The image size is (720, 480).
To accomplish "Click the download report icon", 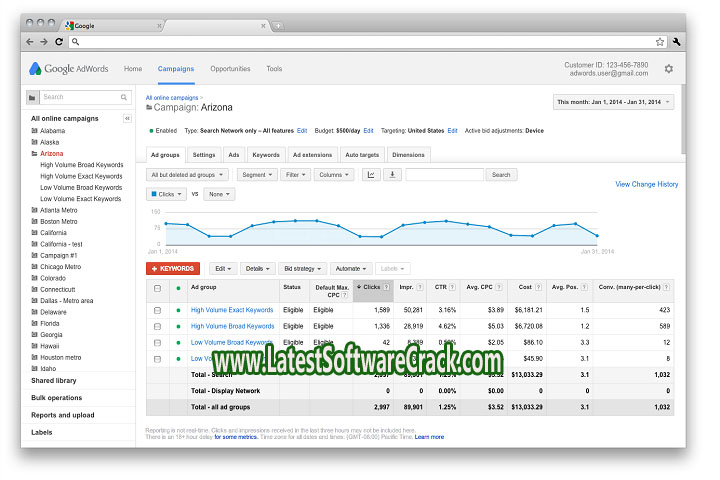I will tap(393, 174).
